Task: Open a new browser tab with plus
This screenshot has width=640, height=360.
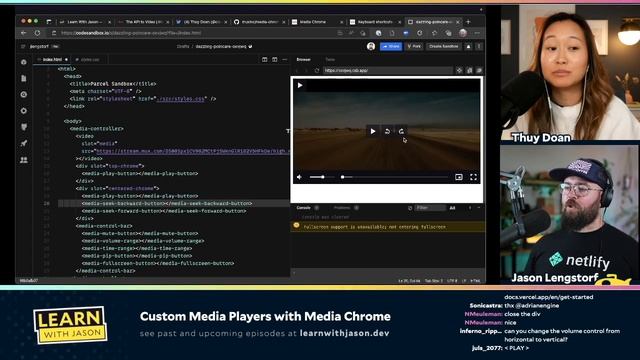Action: click(468, 22)
